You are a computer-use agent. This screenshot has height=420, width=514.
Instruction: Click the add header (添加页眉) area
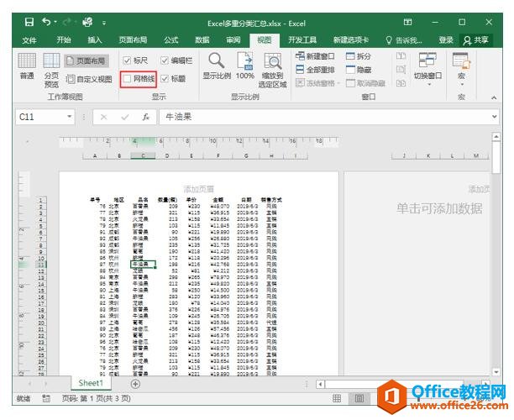(x=199, y=189)
